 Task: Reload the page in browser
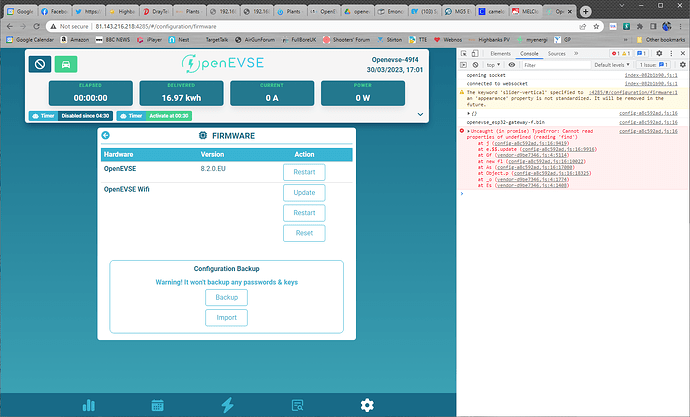click(37, 26)
